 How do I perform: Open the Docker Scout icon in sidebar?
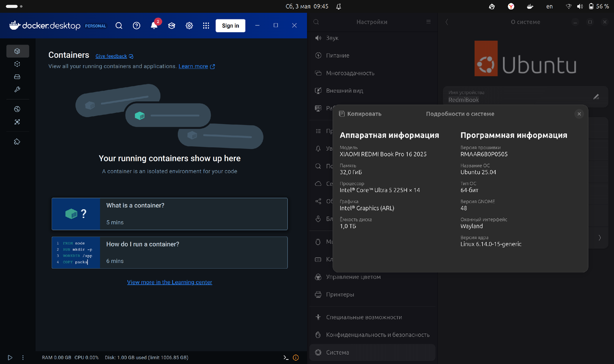pyautogui.click(x=17, y=122)
